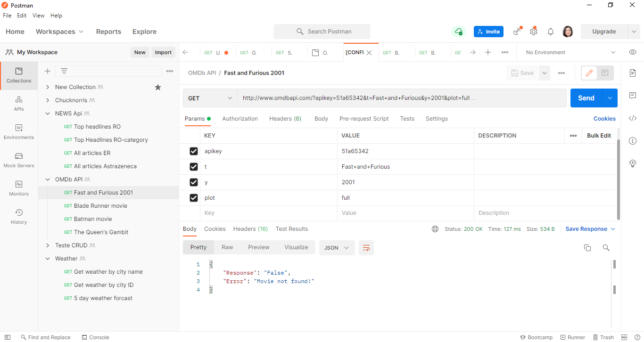Click the satellite capture requests icon

click(x=517, y=32)
